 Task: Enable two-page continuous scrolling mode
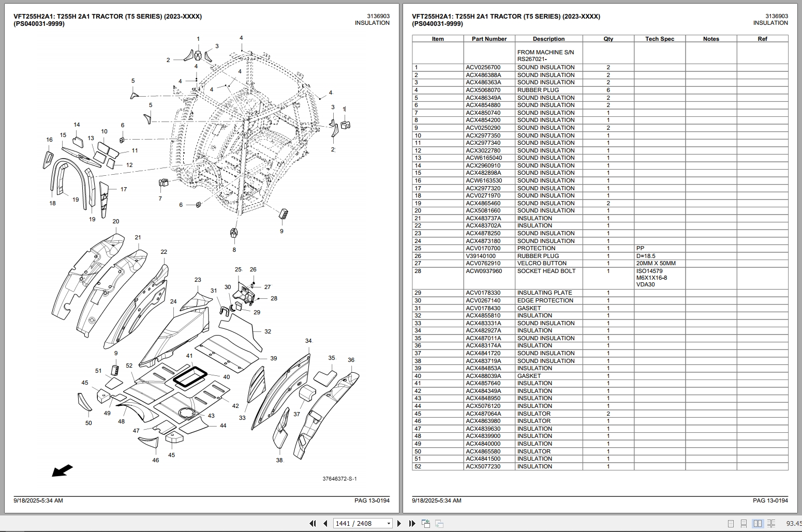(x=772, y=523)
